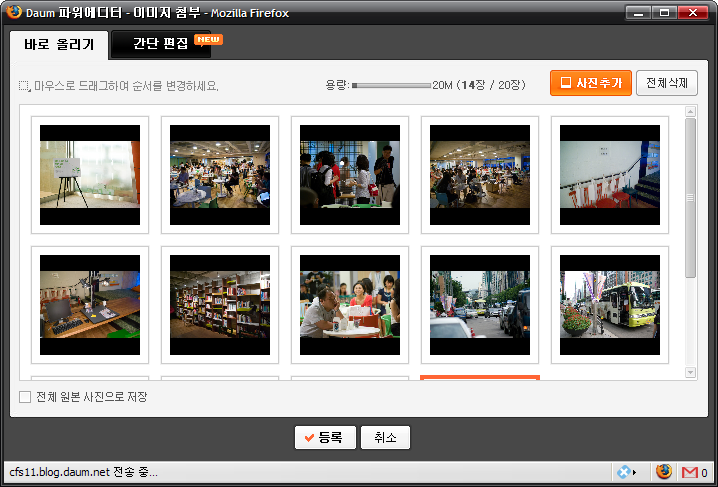Viewport: 718px width, 487px height.
Task: Select the people standing by window thumbnail
Action: click(350, 175)
